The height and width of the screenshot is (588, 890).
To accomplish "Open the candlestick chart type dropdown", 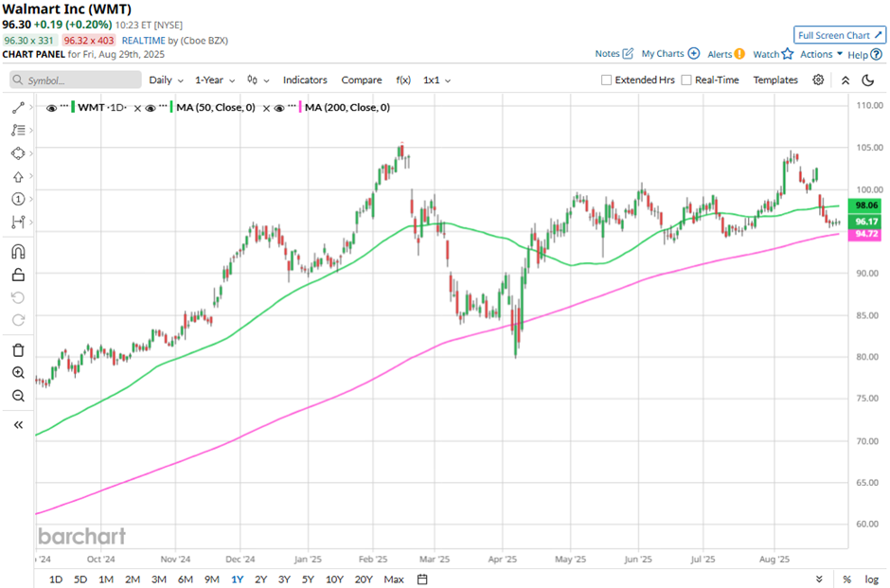I will 258,80.
